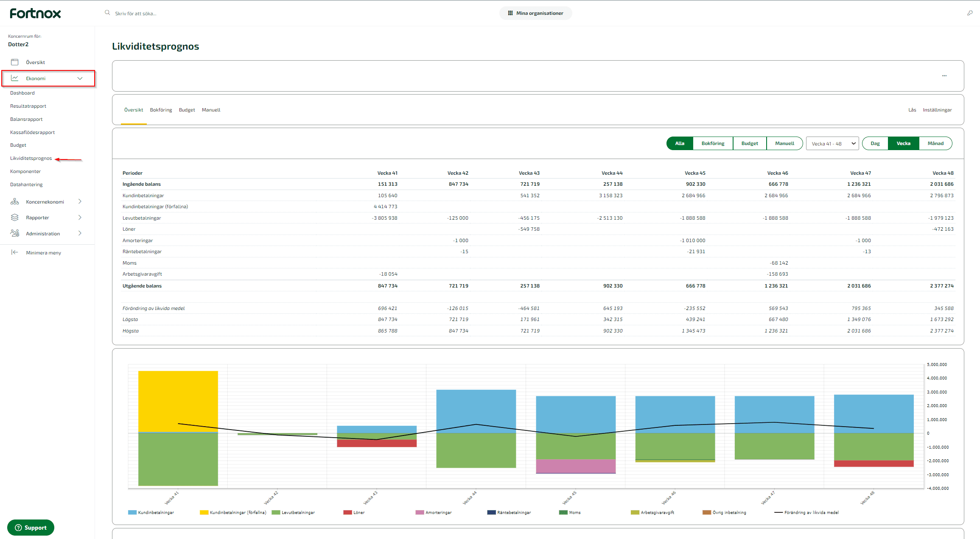Toggle the Förändring av likvida medel legend
The width and height of the screenshot is (980, 539).
[x=806, y=513]
